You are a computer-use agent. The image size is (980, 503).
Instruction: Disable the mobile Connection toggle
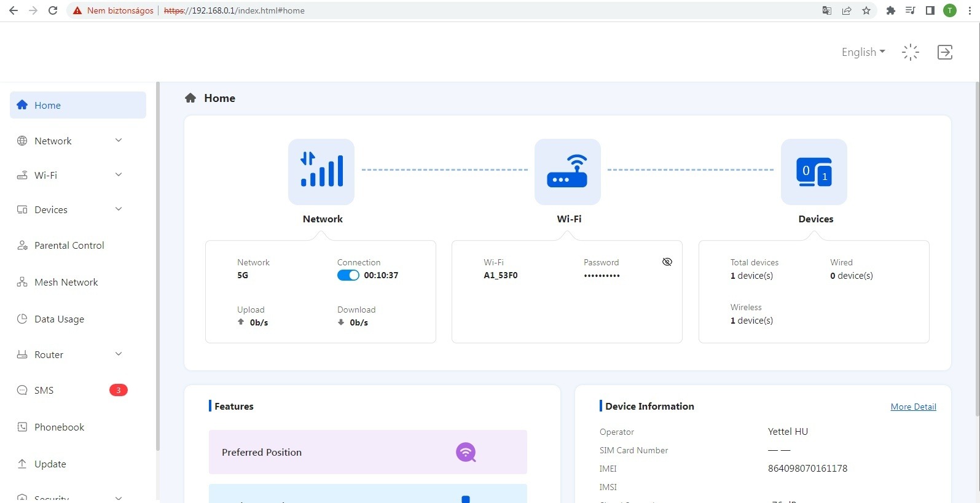(x=348, y=275)
